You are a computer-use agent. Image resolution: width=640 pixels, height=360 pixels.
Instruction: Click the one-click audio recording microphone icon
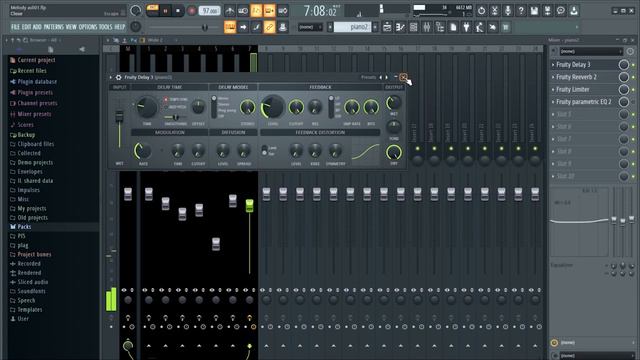508,11
